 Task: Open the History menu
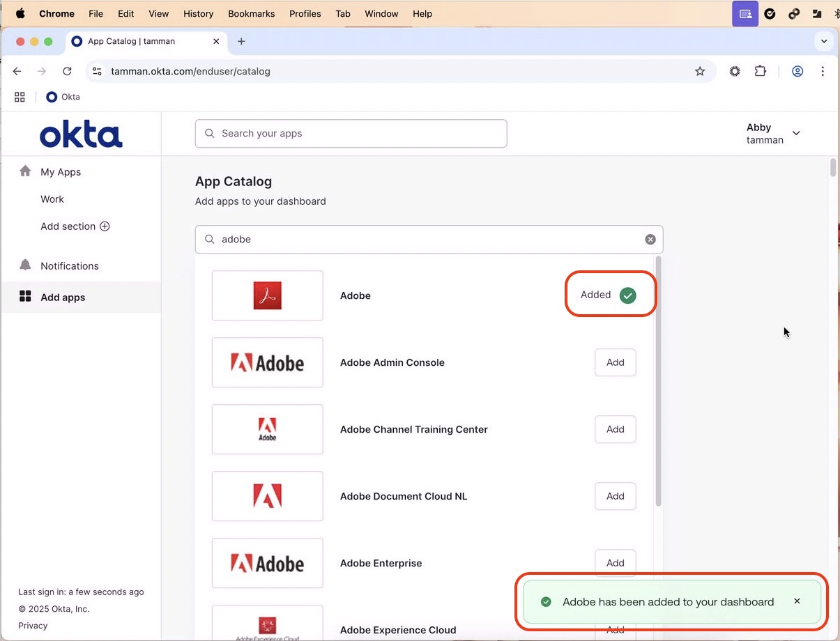tap(199, 13)
